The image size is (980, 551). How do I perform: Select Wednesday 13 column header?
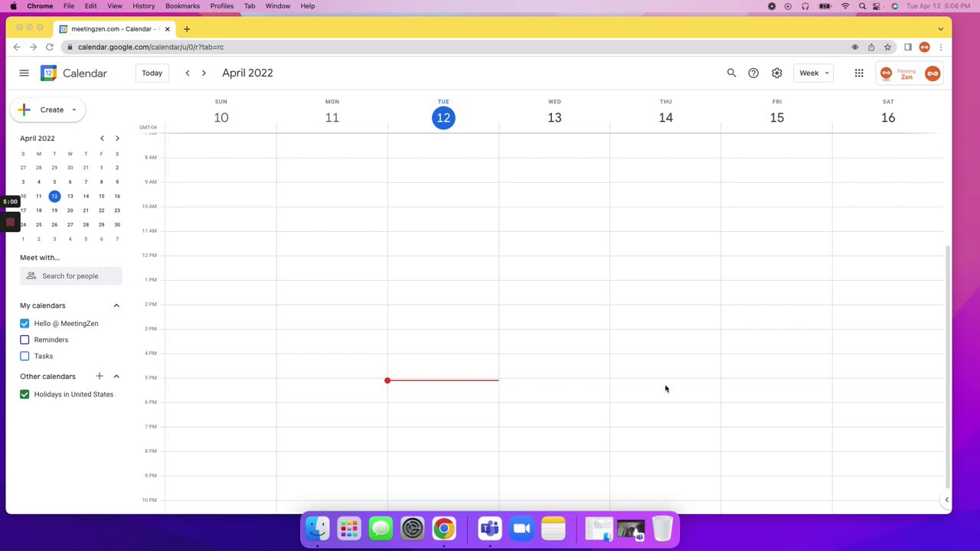(554, 113)
